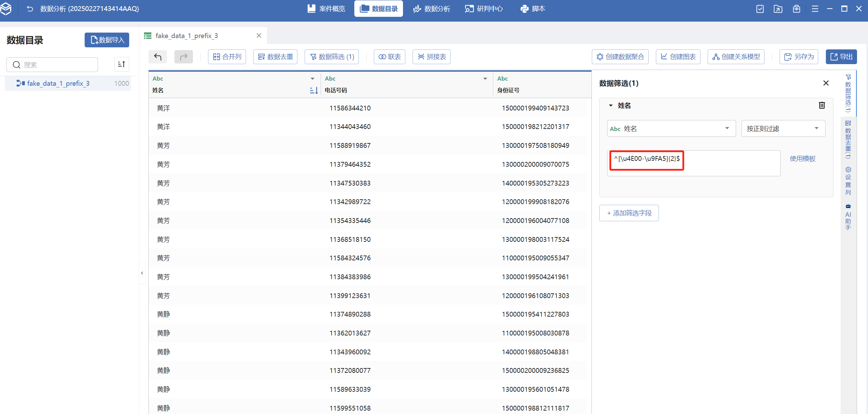Open the 按正则过滤 filter type dropdown
Image resolution: width=868 pixels, height=414 pixels.
click(783, 129)
